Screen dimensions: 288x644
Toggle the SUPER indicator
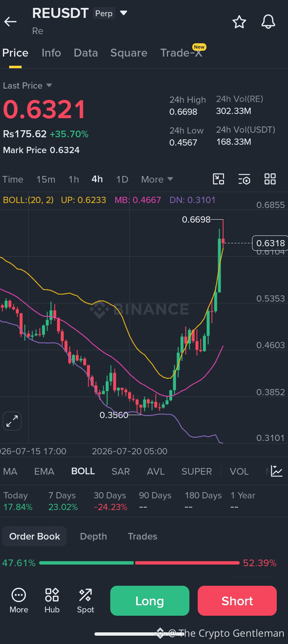196,471
